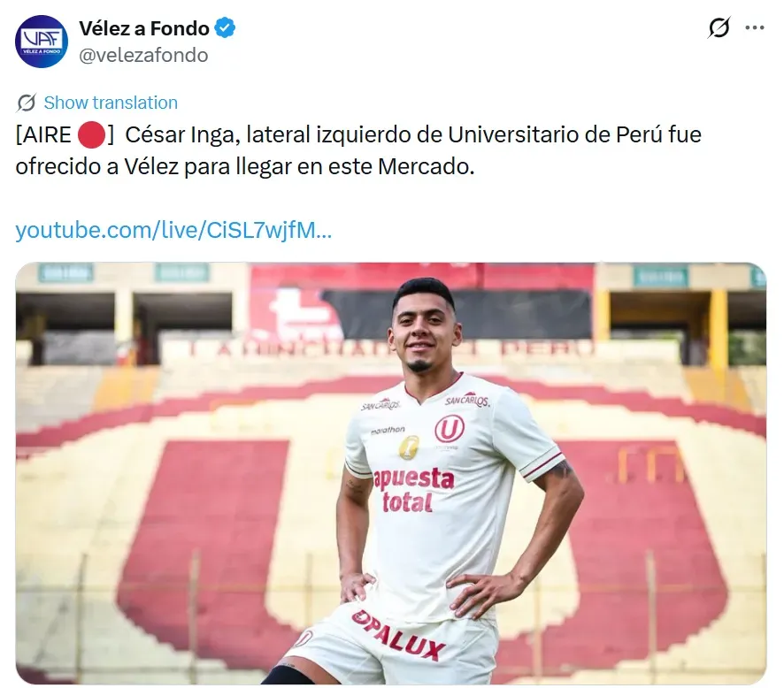
Task: Open the Vélez a Fondo profile avatar
Action: (x=42, y=42)
